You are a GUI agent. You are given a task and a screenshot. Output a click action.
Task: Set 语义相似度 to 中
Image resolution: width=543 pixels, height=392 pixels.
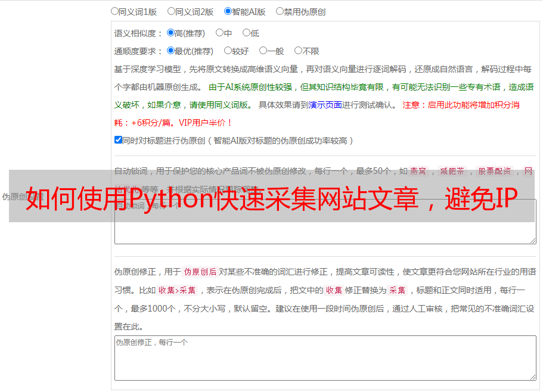point(219,33)
